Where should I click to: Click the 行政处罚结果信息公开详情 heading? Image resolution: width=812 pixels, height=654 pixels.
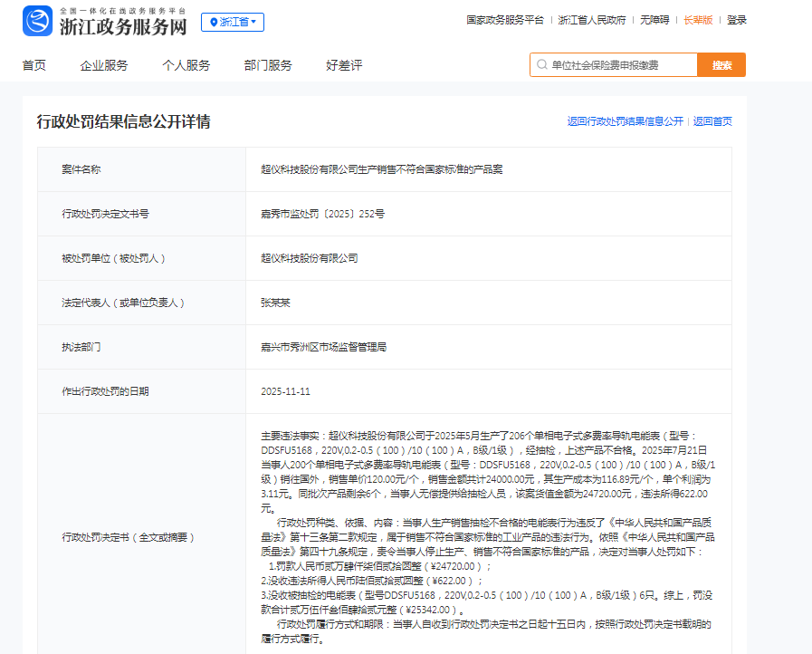pyautogui.click(x=123, y=121)
